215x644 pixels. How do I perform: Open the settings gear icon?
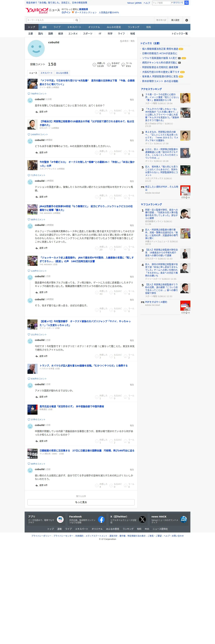187,20
